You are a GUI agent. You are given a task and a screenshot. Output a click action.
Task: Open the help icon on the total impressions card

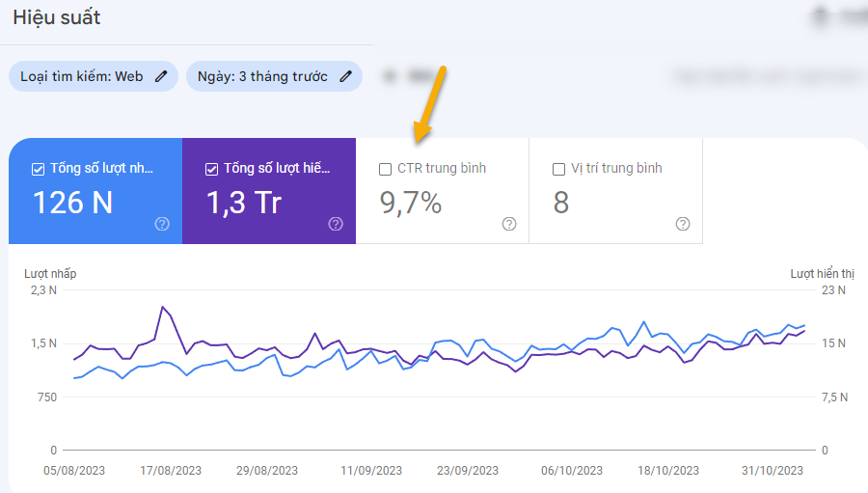click(336, 224)
